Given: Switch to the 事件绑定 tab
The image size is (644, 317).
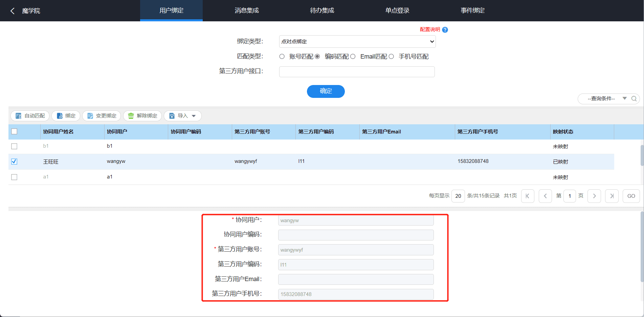Looking at the screenshot, I should 472,10.
